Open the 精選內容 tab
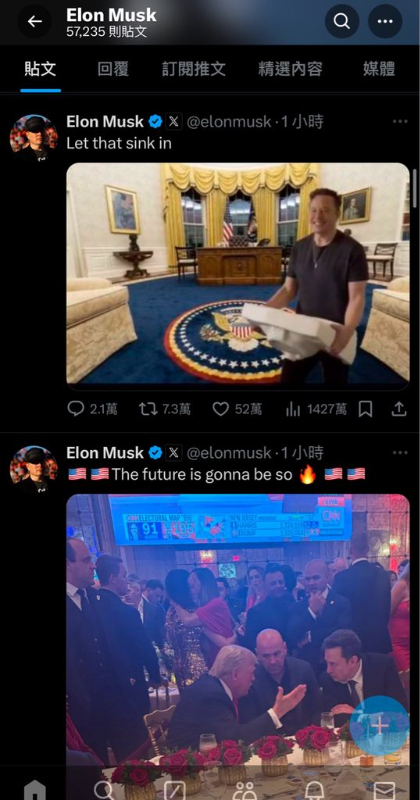The width and height of the screenshot is (420, 800). coord(290,69)
